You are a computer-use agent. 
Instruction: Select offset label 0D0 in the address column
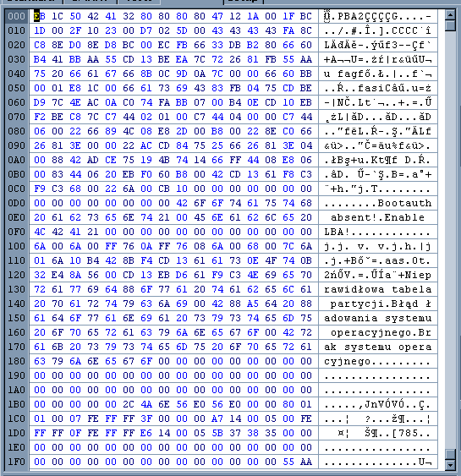pyautogui.click(x=16, y=203)
